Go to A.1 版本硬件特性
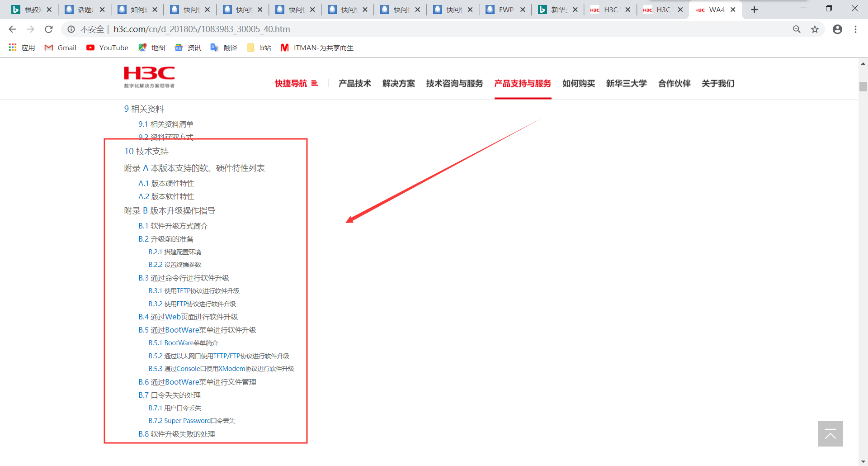868x466 pixels. [x=166, y=183]
